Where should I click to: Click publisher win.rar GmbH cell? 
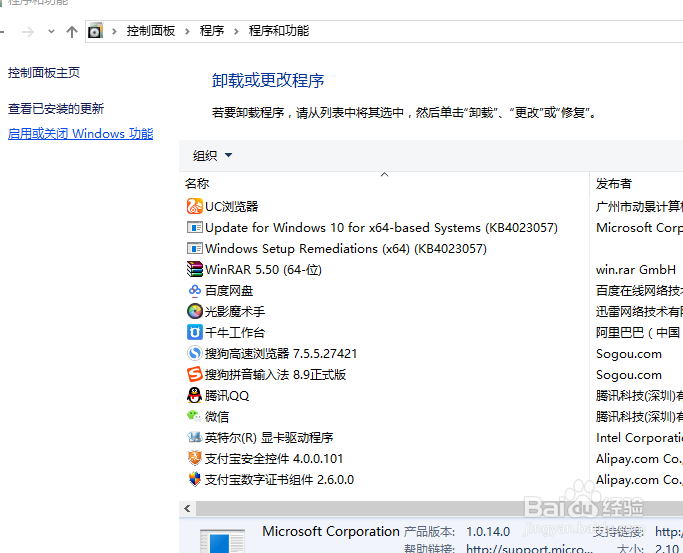[x=636, y=270]
